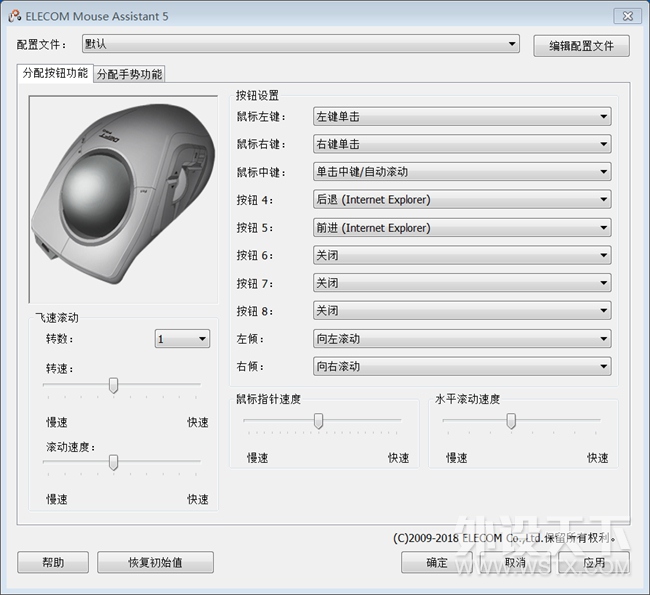Open the 鼠标右键 function dropdown
Image resolution: width=650 pixels, height=595 pixels.
tap(462, 144)
